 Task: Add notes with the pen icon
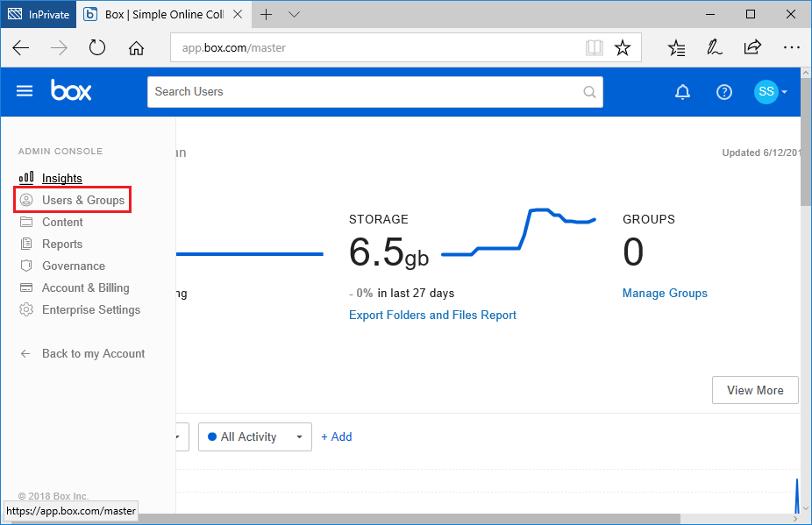pos(715,47)
